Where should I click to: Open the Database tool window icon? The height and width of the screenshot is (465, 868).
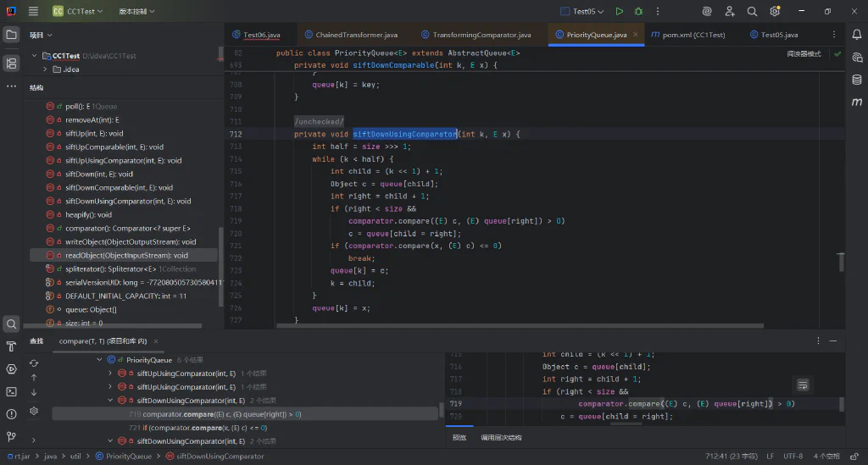tap(857, 80)
